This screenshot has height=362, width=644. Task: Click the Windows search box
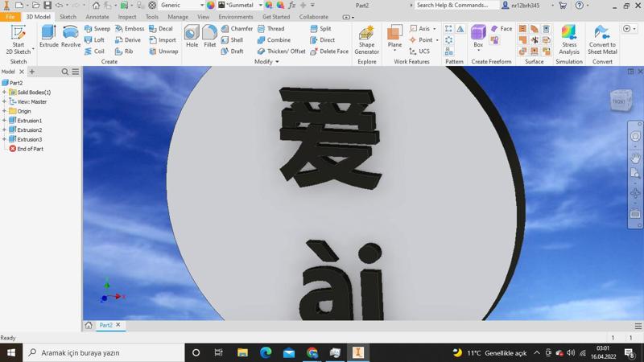tap(104, 352)
